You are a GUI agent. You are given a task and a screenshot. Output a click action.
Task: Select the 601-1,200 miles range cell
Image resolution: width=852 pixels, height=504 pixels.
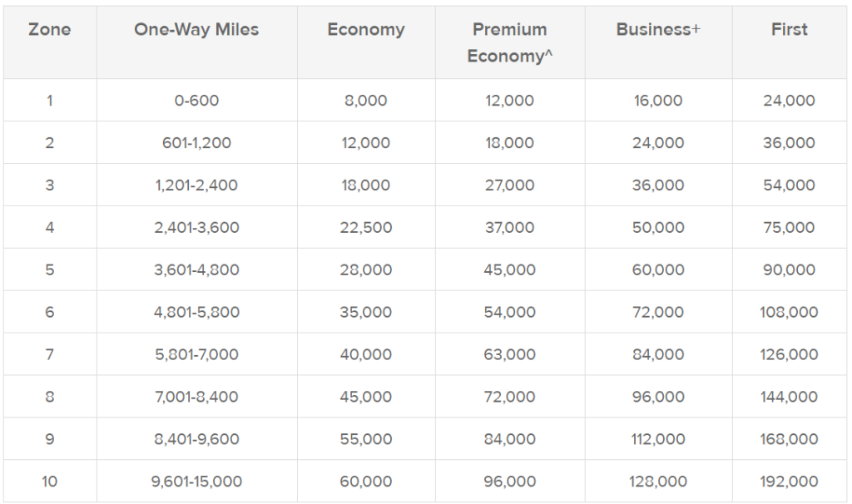pyautogui.click(x=196, y=143)
